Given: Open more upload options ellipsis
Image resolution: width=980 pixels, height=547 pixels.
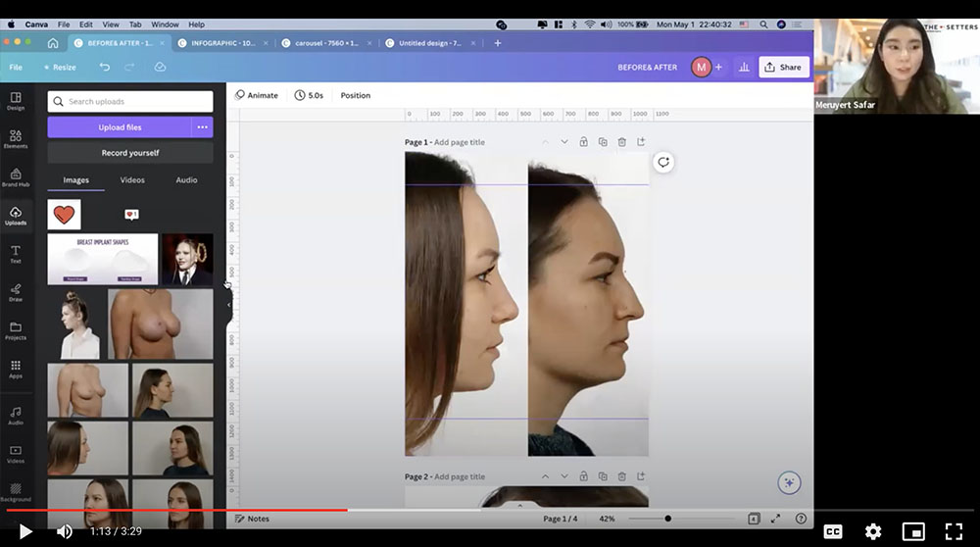Looking at the screenshot, I should (x=203, y=126).
